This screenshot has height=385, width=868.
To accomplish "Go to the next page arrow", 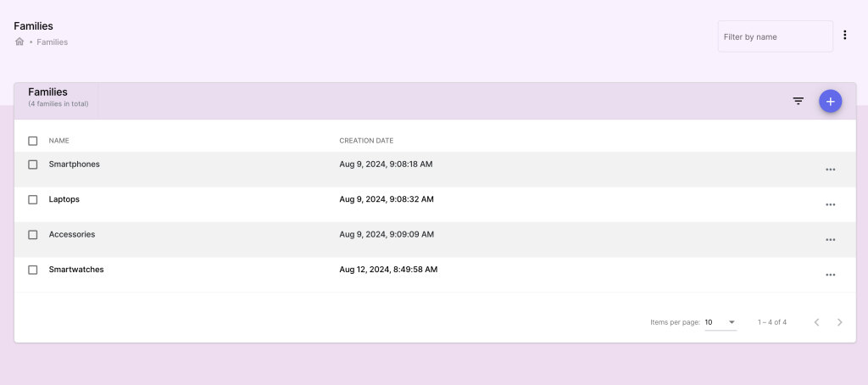I will pos(839,322).
